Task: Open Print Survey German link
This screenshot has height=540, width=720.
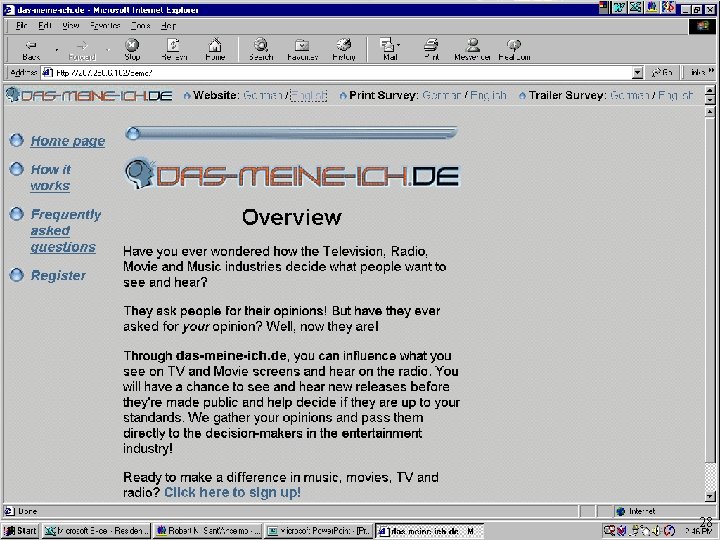Action: tap(441, 95)
